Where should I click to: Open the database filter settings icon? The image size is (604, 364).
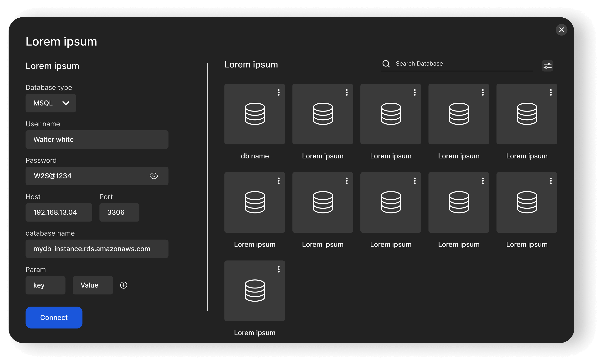547,66
